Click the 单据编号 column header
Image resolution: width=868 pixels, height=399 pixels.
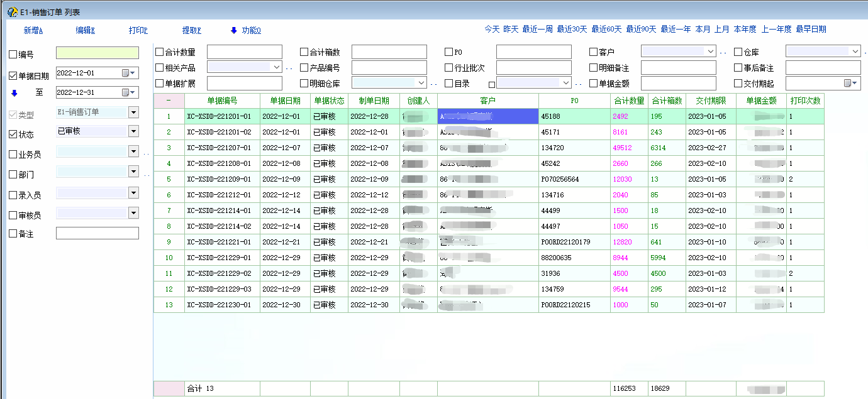pyautogui.click(x=222, y=101)
